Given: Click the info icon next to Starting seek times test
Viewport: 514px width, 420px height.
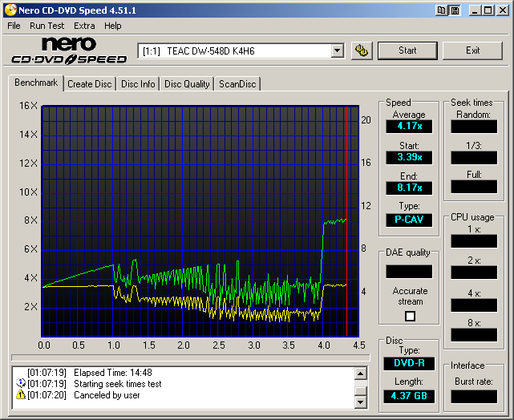Looking at the screenshot, I should (x=20, y=383).
